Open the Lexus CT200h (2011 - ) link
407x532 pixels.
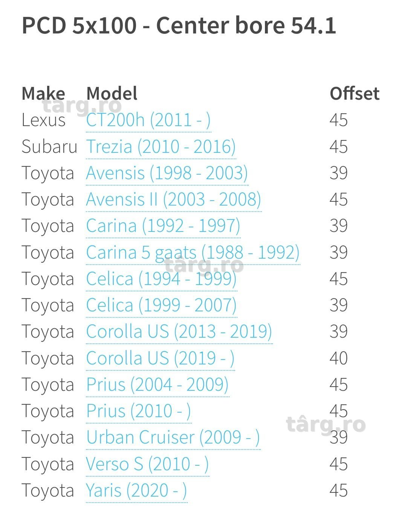148,120
